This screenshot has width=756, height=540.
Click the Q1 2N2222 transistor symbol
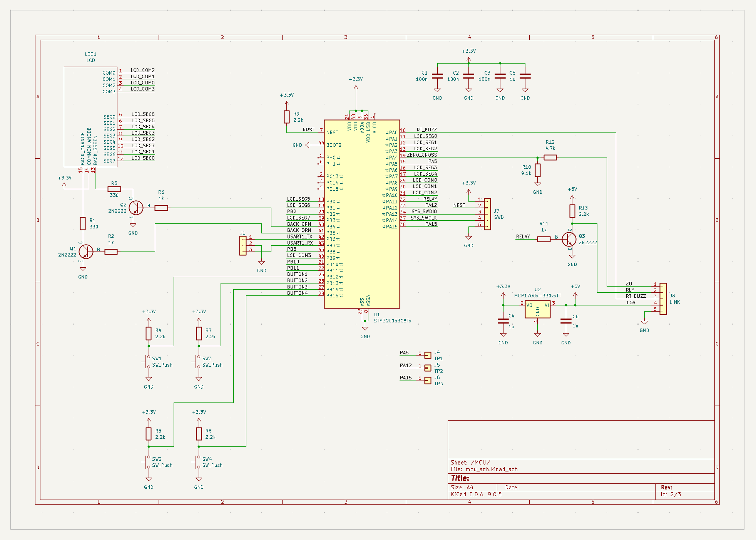[85, 252]
